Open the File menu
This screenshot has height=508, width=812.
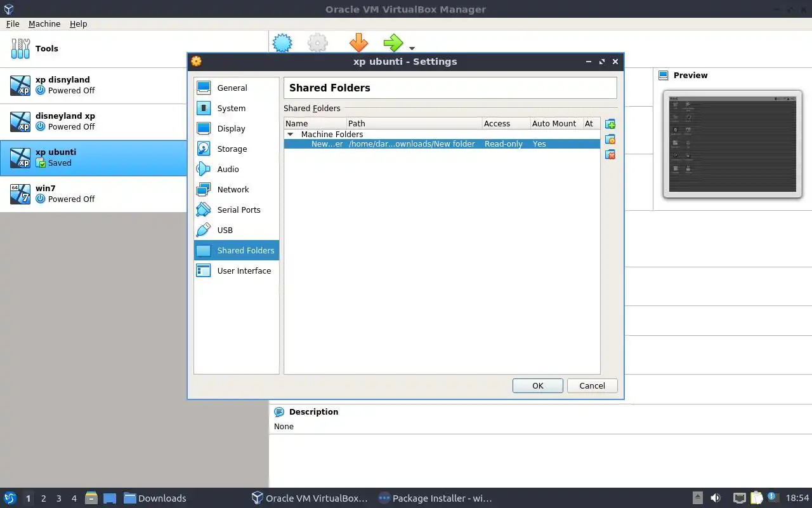(x=13, y=23)
